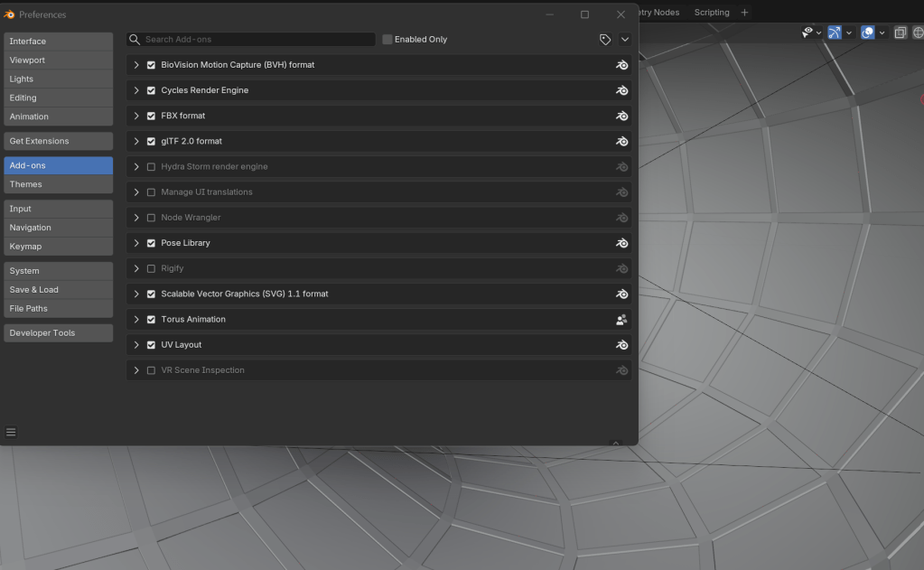Image resolution: width=924 pixels, height=570 pixels.
Task: Toggle viewport overlays icon
Action: click(x=867, y=33)
